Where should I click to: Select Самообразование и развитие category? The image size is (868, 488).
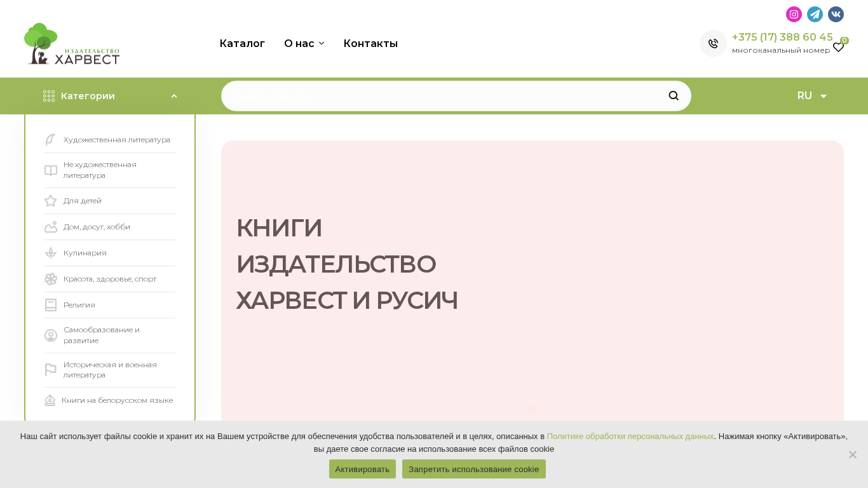(102, 335)
